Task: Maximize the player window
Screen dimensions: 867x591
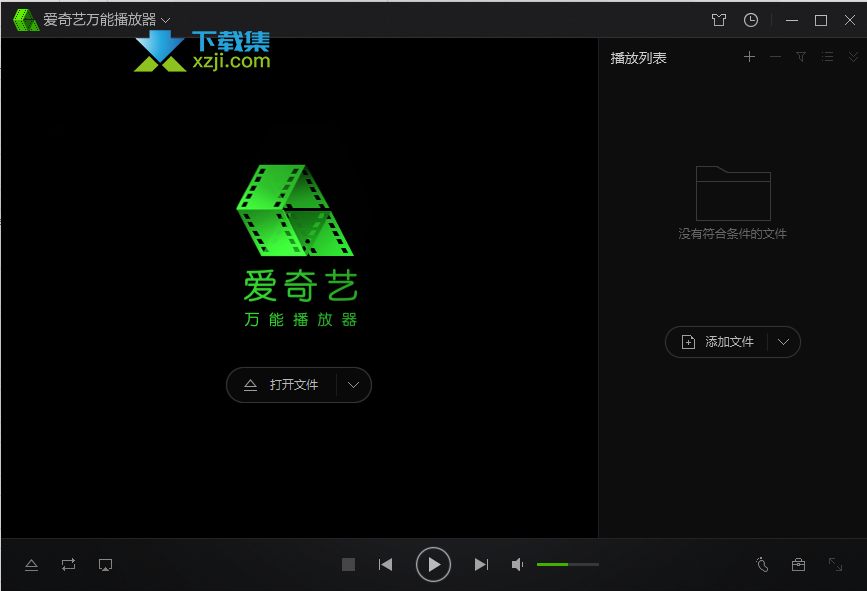Action: pos(821,20)
